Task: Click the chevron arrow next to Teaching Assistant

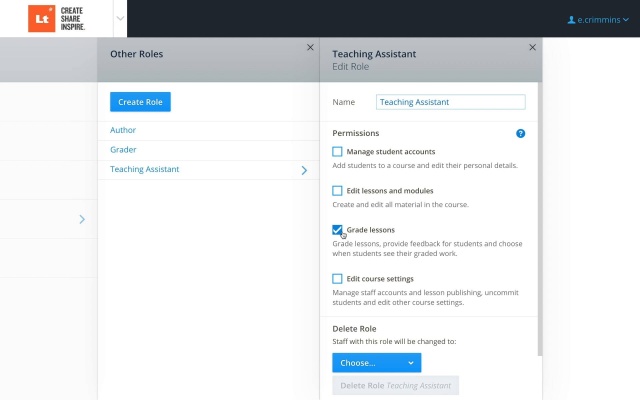Action: tap(304, 170)
